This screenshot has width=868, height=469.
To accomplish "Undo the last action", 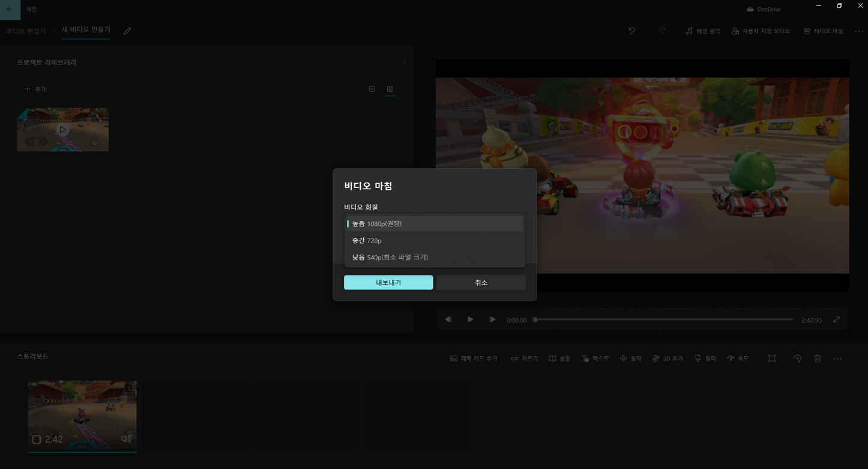I will point(631,31).
